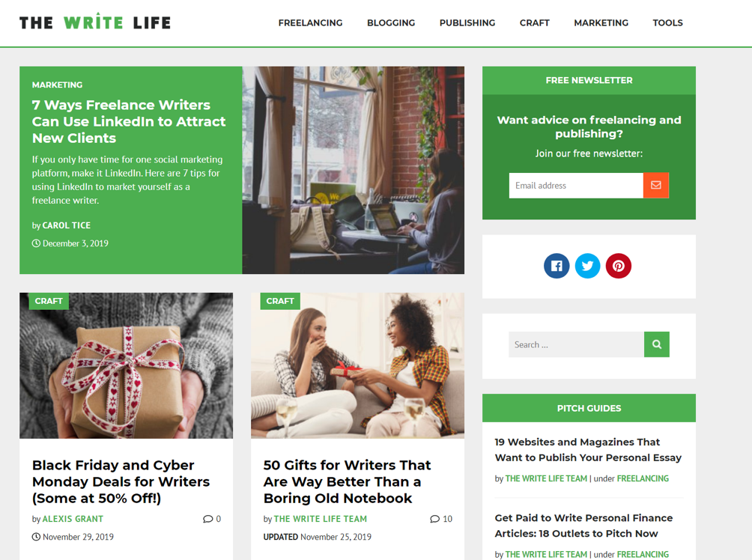
Task: Open author Carol Tice's page
Action: coord(66,225)
